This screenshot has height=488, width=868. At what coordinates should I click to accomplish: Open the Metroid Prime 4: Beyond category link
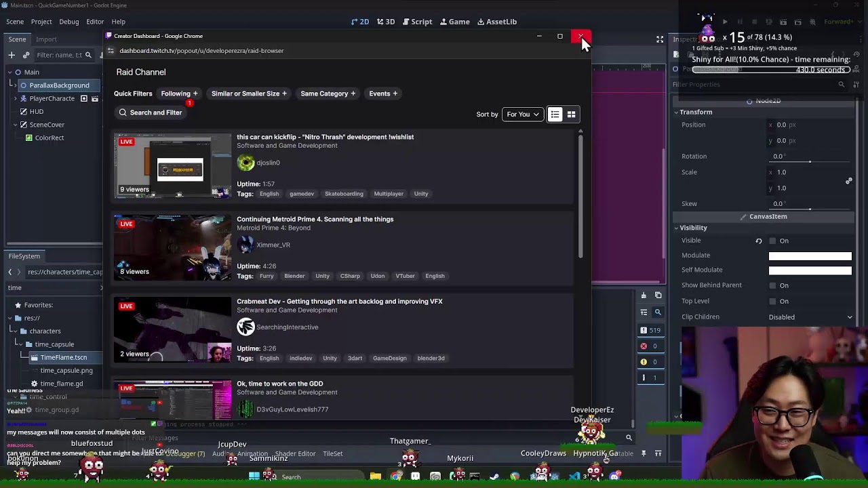[x=273, y=228]
